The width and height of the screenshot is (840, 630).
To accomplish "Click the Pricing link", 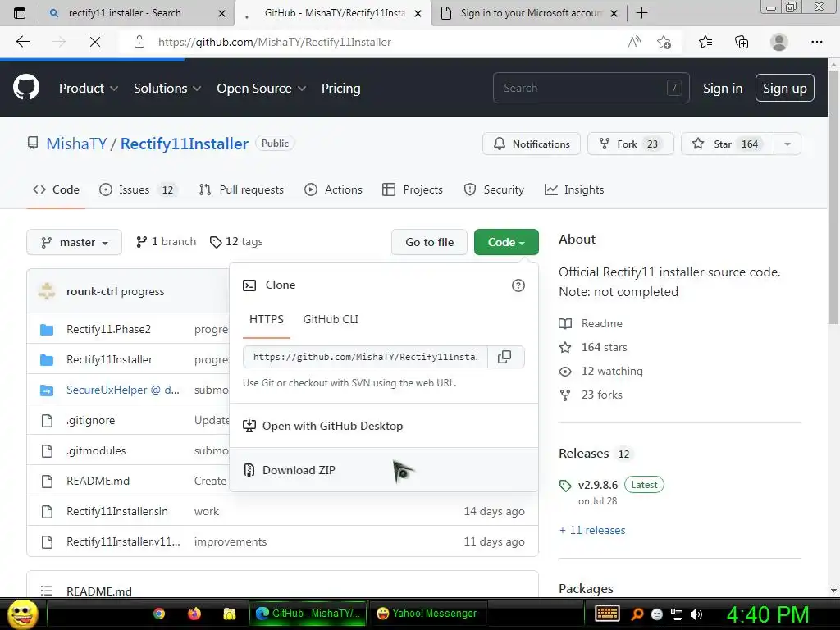I will coord(340,89).
